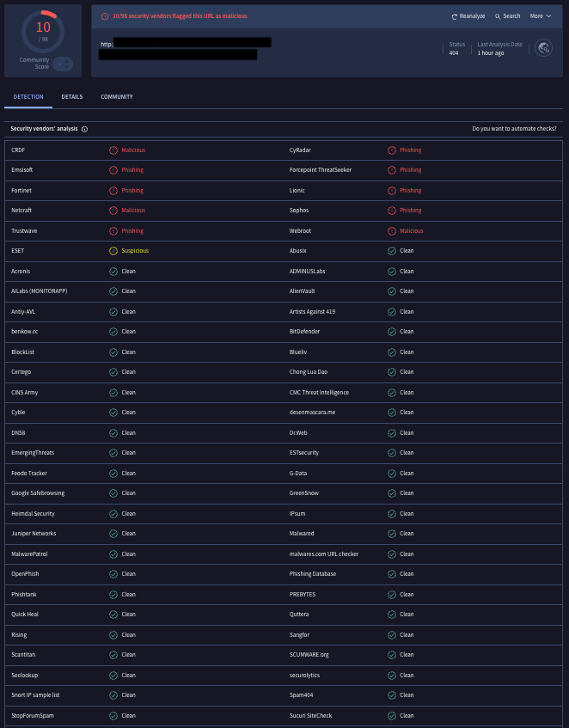Click the Feodo Tracker vendor name

(x=29, y=473)
